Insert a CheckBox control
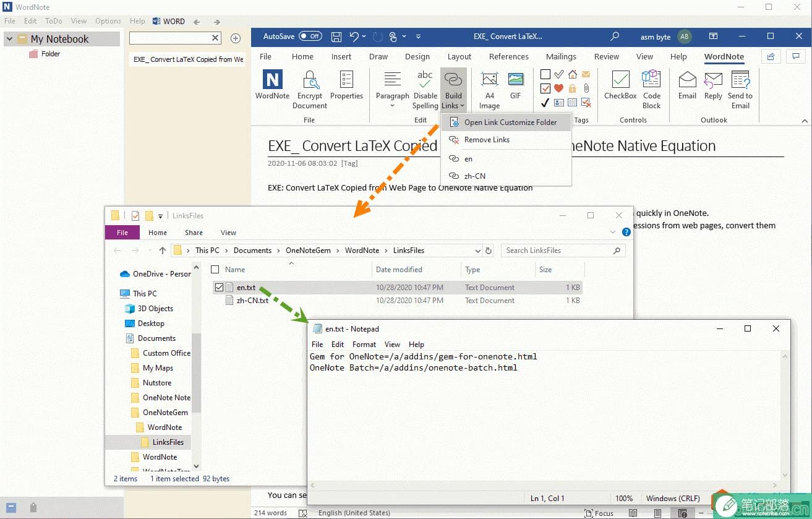812x519 pixels. point(620,85)
